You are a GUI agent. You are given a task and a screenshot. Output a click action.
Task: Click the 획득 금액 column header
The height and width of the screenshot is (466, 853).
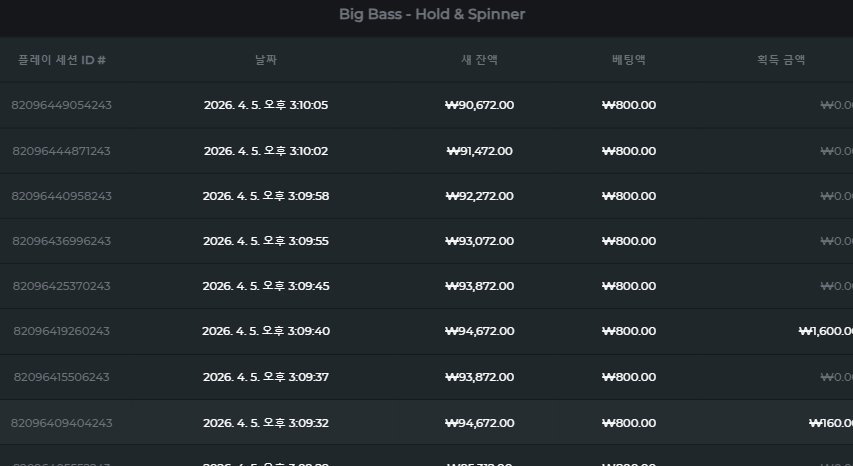[x=781, y=60]
